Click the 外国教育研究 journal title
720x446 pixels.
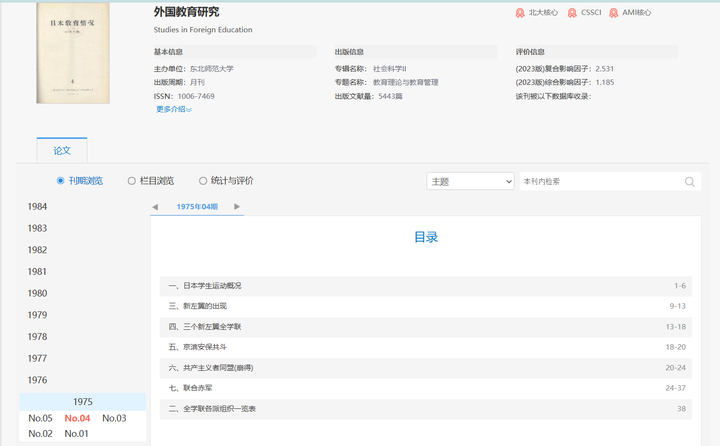[x=186, y=12]
